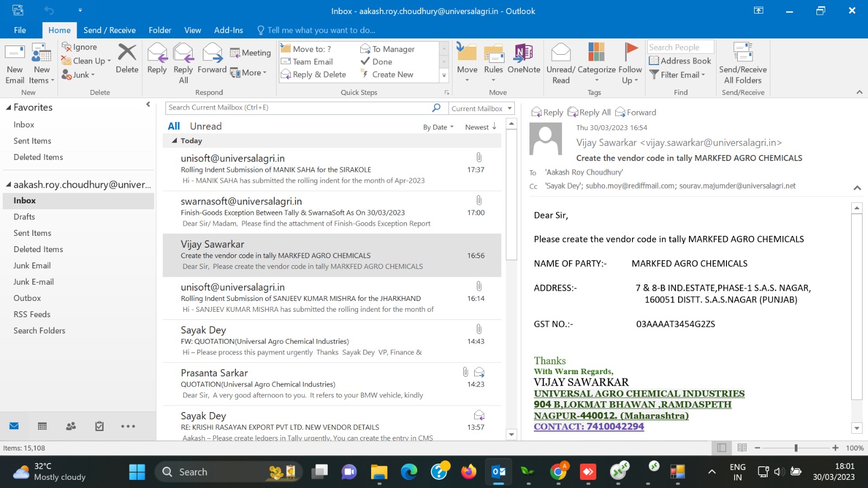Click the Address Book icon
The width and height of the screenshot is (868, 488).
(654, 61)
